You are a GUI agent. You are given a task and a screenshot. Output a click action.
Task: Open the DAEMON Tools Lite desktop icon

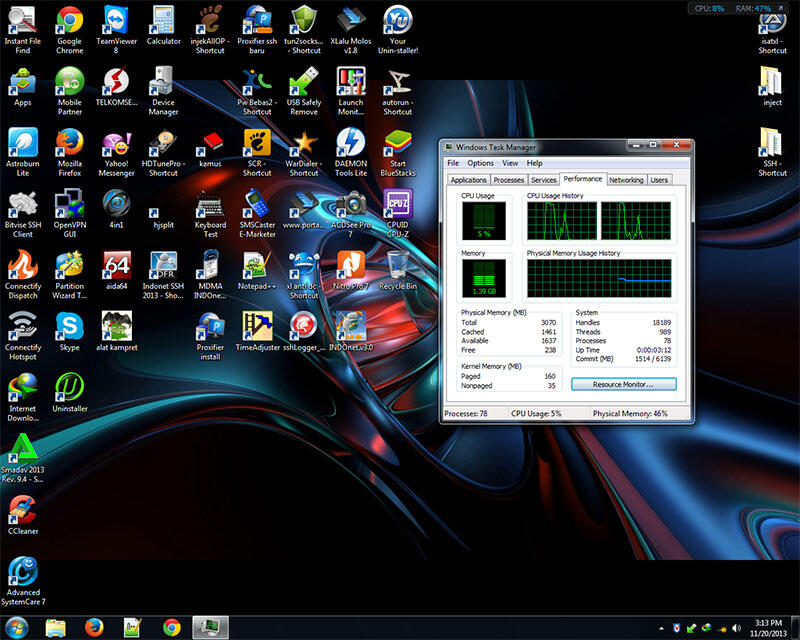coord(351,152)
